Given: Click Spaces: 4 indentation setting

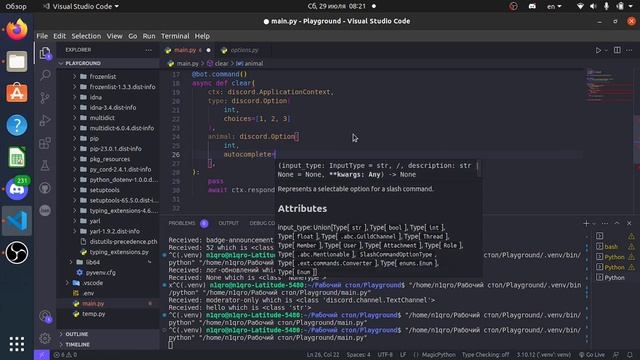Looking at the screenshot, I should tap(358, 355).
